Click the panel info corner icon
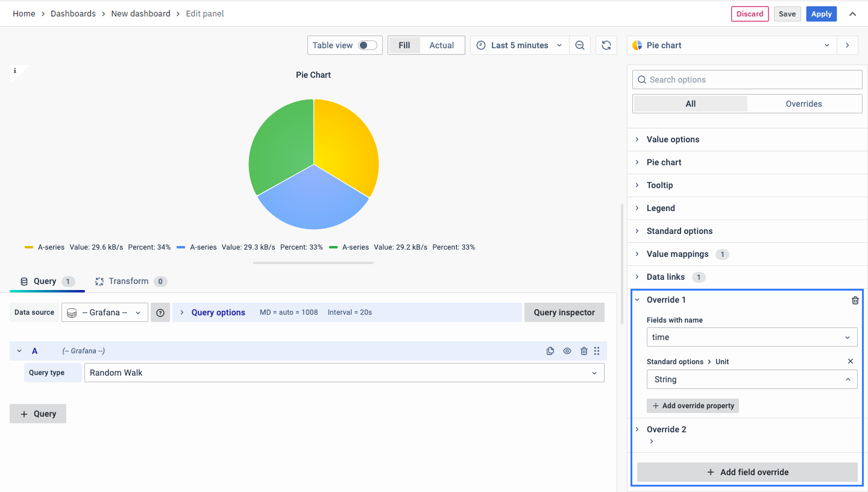The image size is (868, 492). (x=15, y=71)
